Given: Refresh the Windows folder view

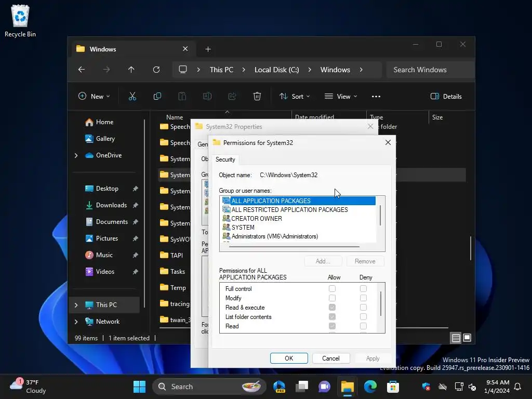Looking at the screenshot, I should [x=156, y=70].
